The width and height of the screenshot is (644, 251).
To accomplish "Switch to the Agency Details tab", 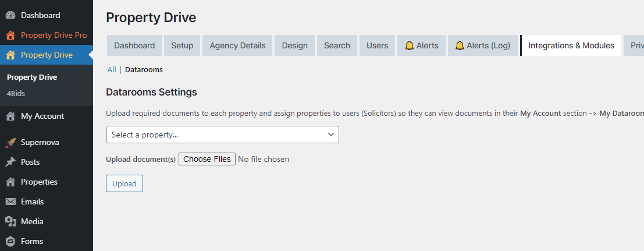I will (x=237, y=45).
